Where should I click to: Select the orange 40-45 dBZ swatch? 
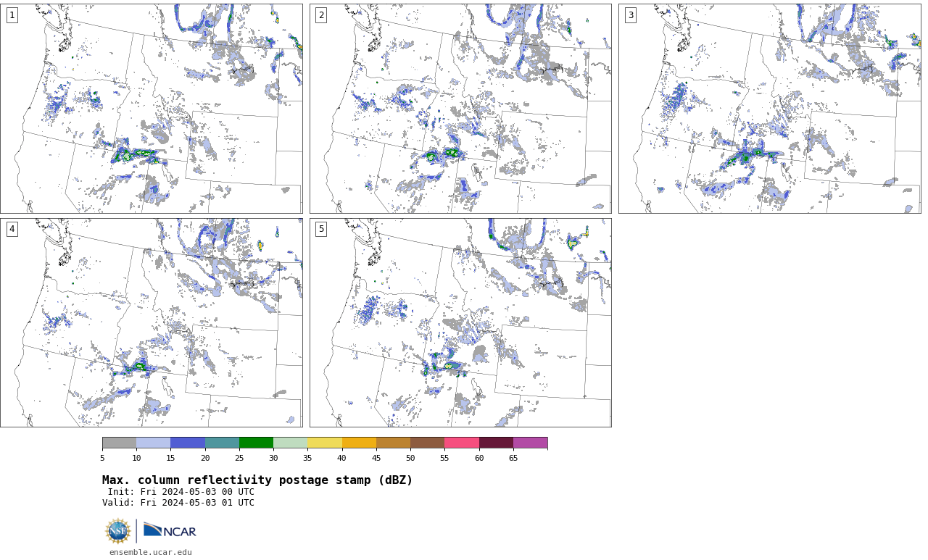(x=359, y=443)
